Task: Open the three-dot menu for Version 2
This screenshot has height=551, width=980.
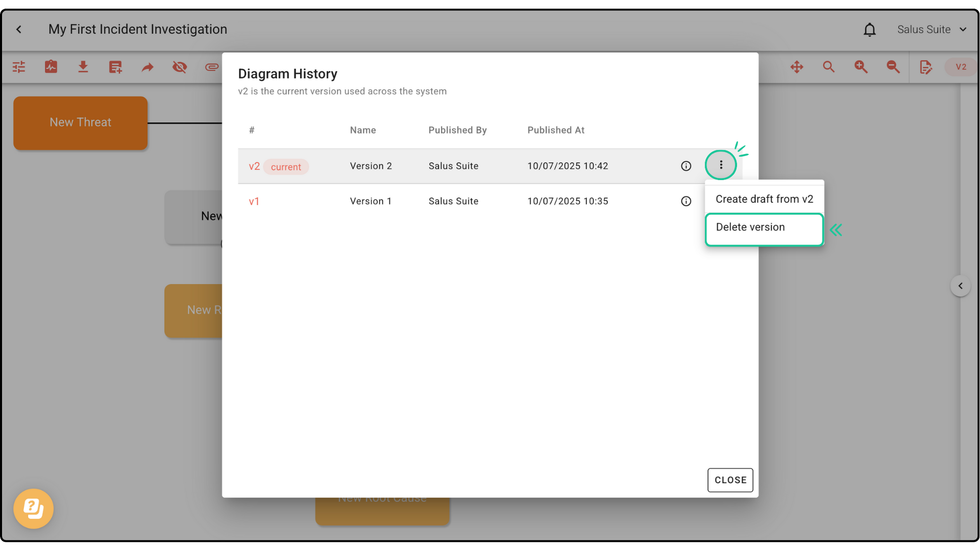Action: 721,165
